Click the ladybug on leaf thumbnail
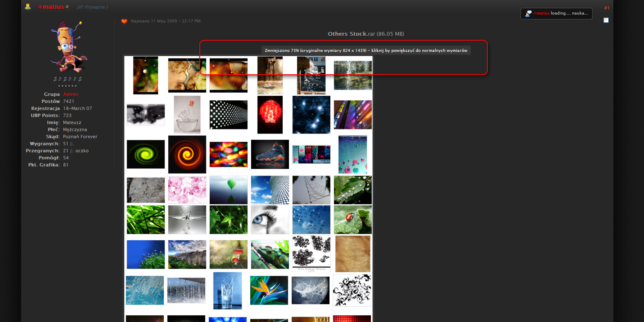Screen dimensions: 644x322 (x=353, y=220)
